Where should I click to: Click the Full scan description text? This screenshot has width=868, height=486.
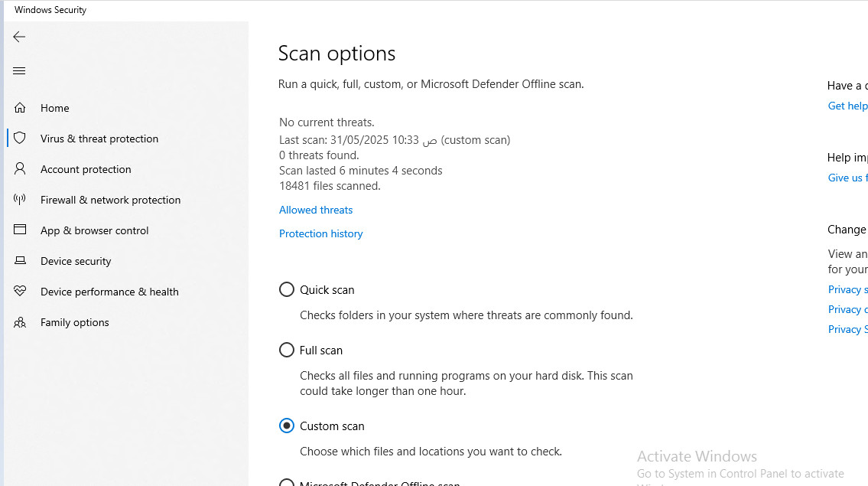[x=466, y=383]
